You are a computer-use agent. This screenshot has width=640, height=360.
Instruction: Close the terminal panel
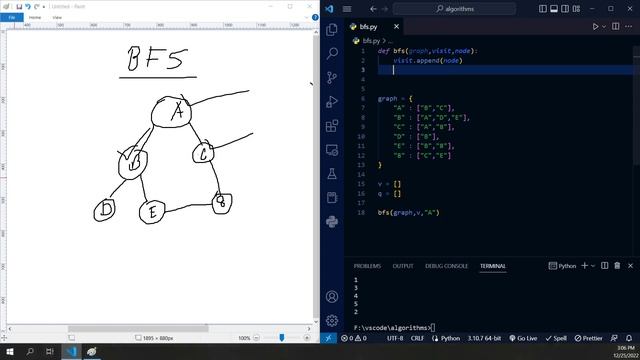coord(630,266)
